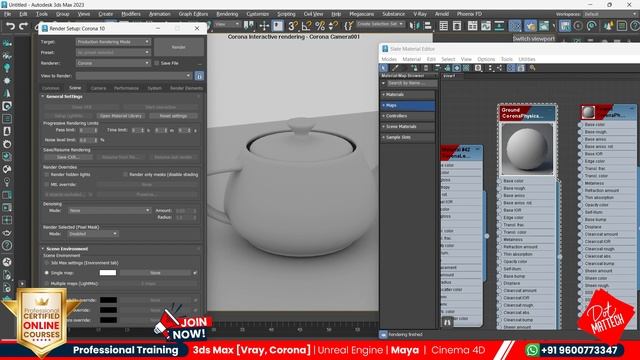This screenshot has width=640, height=360.
Task: Click the Corona light icon in left toolbar
Action: [7, 68]
